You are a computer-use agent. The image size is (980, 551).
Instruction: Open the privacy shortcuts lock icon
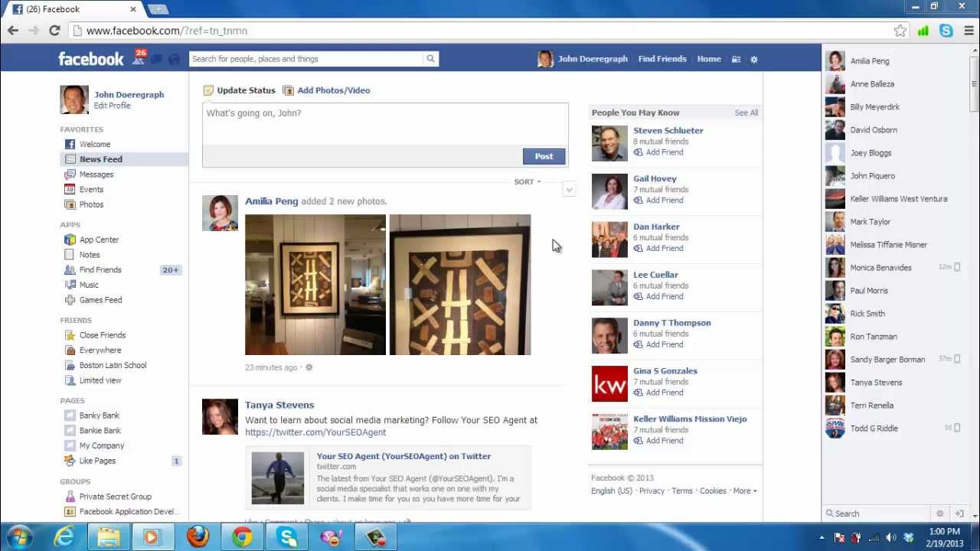click(x=736, y=59)
